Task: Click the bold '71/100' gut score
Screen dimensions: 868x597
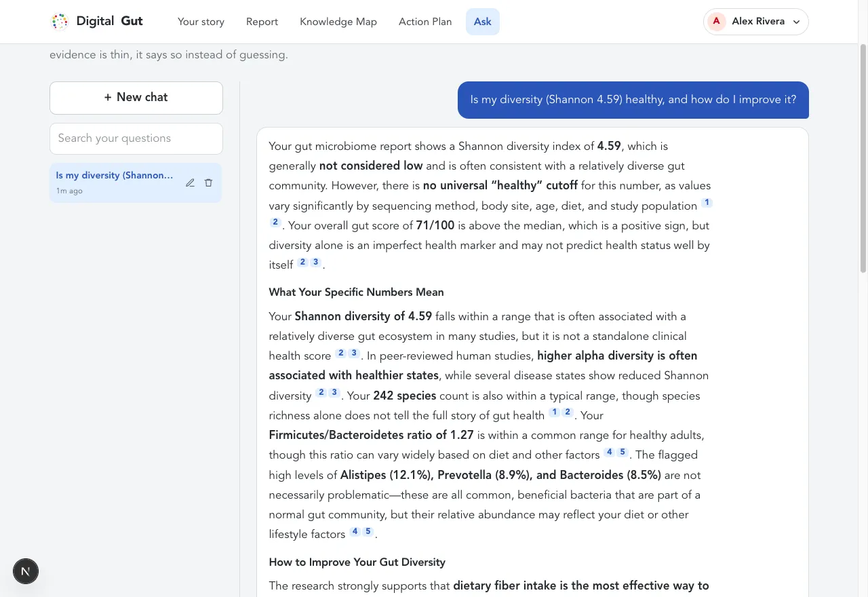Action: pos(435,225)
